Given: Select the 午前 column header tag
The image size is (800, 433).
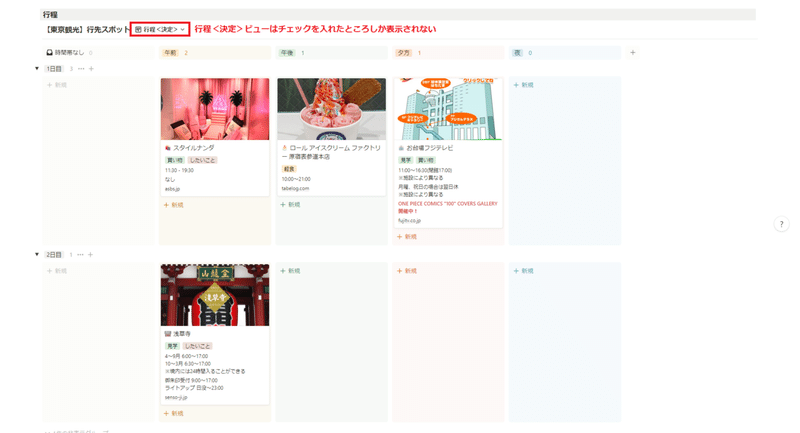Looking at the screenshot, I should click(x=170, y=53).
